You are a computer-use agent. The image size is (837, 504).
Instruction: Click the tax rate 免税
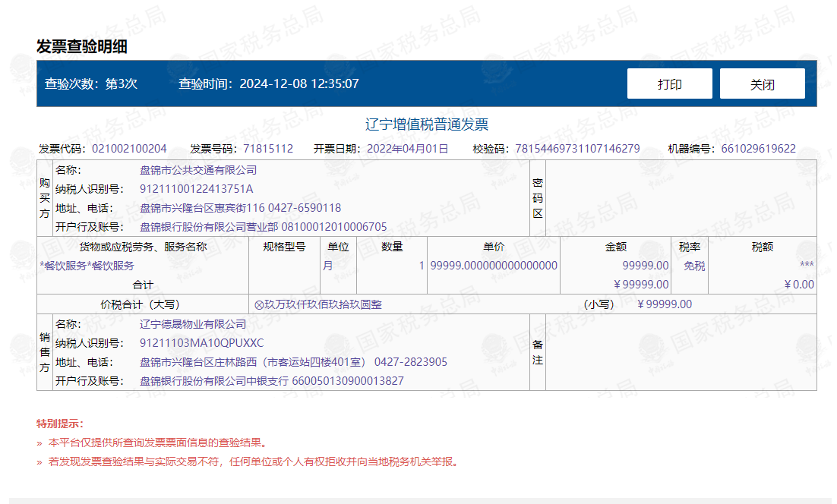tap(694, 266)
